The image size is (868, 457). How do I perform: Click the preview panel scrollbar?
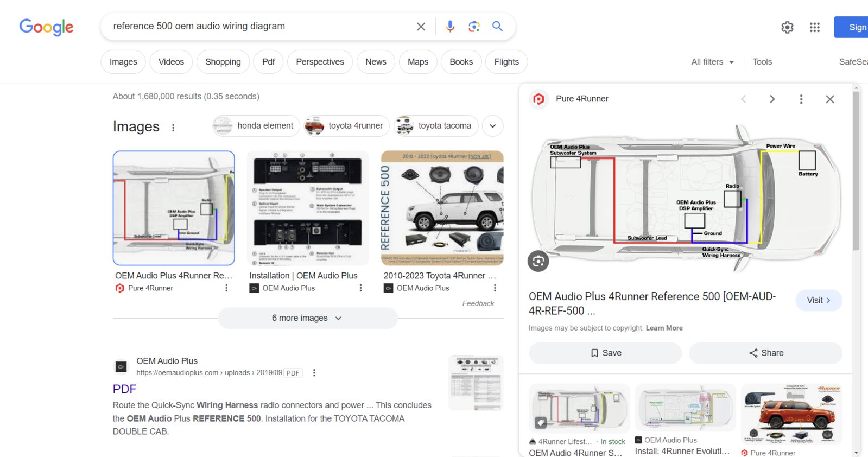click(856, 171)
